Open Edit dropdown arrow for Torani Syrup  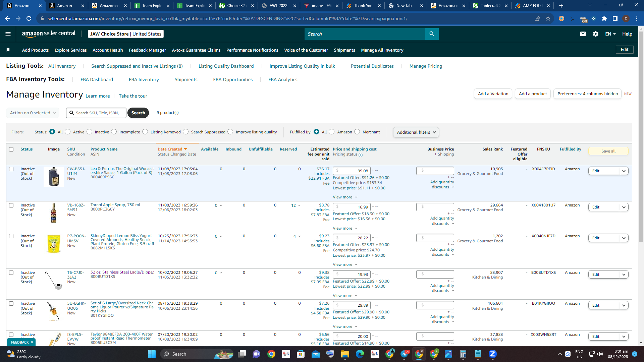[x=624, y=207]
